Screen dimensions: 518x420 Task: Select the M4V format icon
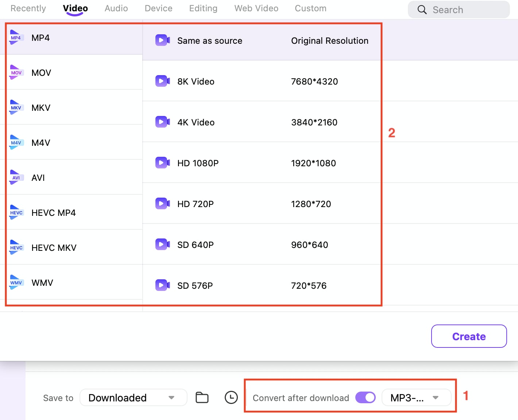click(x=16, y=142)
